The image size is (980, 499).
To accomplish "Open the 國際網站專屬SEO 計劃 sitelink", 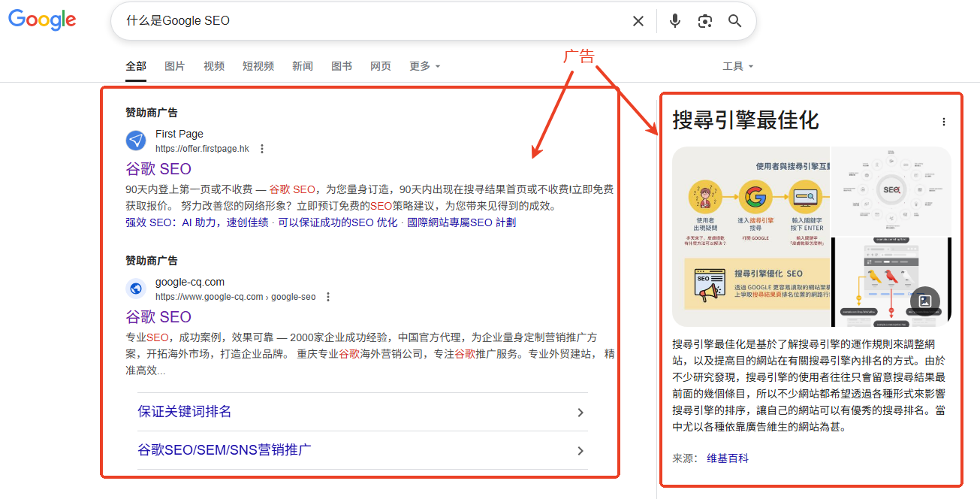I will tap(462, 222).
